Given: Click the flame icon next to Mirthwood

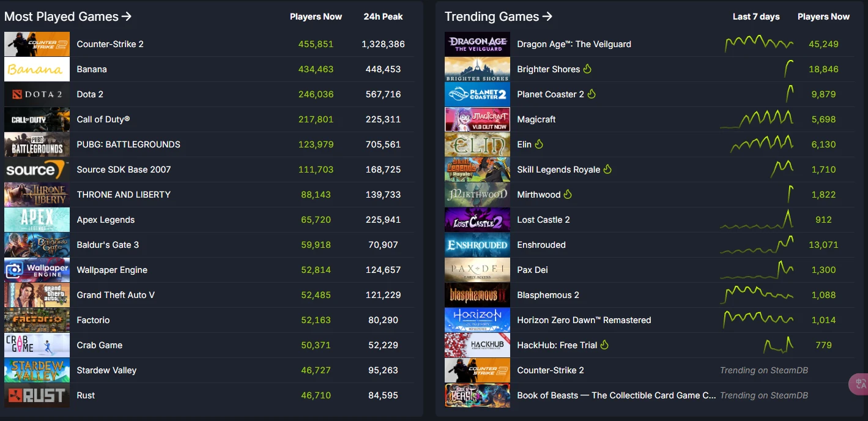Looking at the screenshot, I should (x=568, y=195).
